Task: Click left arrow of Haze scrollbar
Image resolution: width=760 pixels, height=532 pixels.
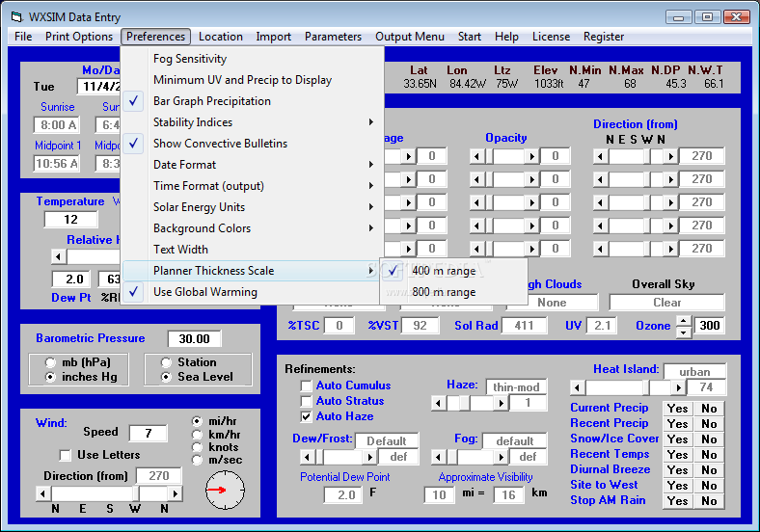Action: 438,403
